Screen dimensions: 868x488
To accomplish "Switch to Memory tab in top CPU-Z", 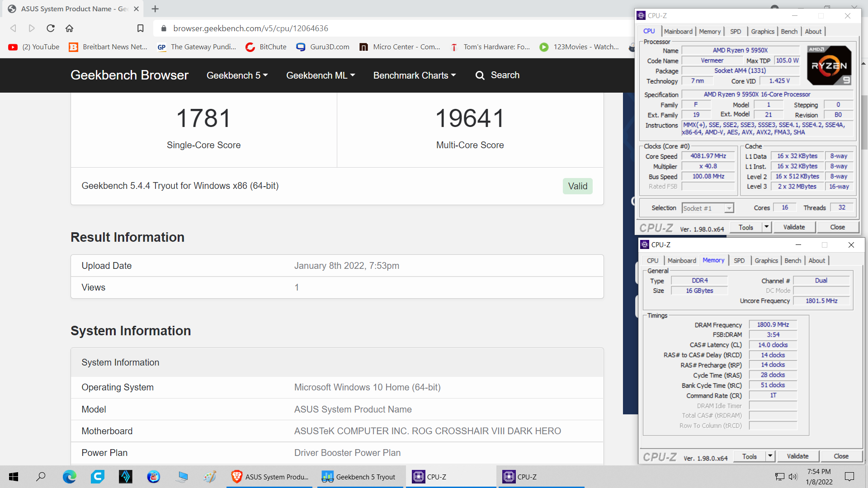I will 710,32.
